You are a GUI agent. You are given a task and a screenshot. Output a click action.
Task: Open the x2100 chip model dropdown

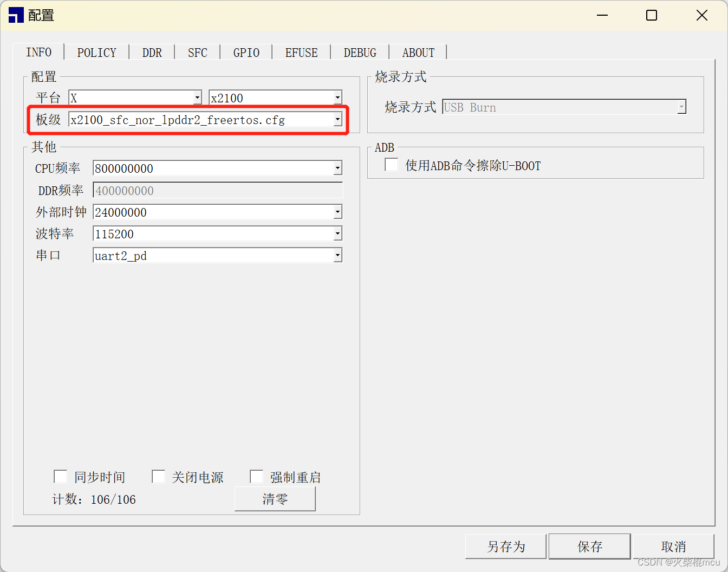click(275, 98)
